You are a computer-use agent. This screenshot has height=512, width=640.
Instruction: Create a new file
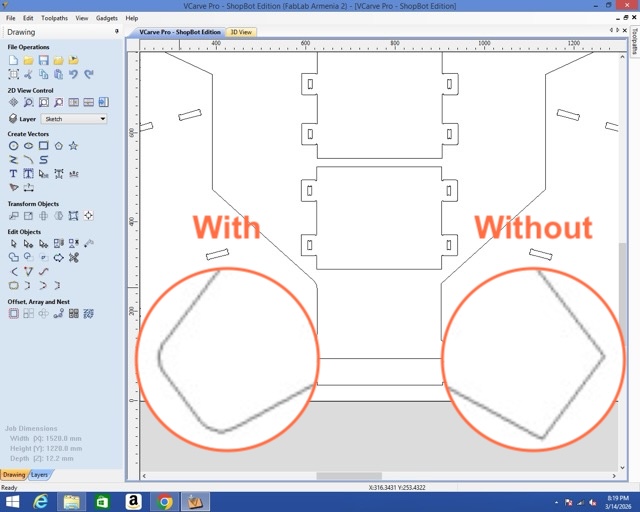[13, 60]
